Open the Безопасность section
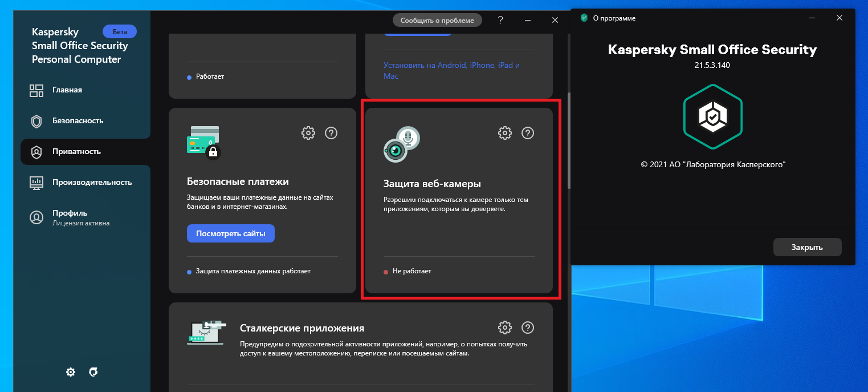The width and height of the screenshot is (868, 392). click(x=85, y=121)
